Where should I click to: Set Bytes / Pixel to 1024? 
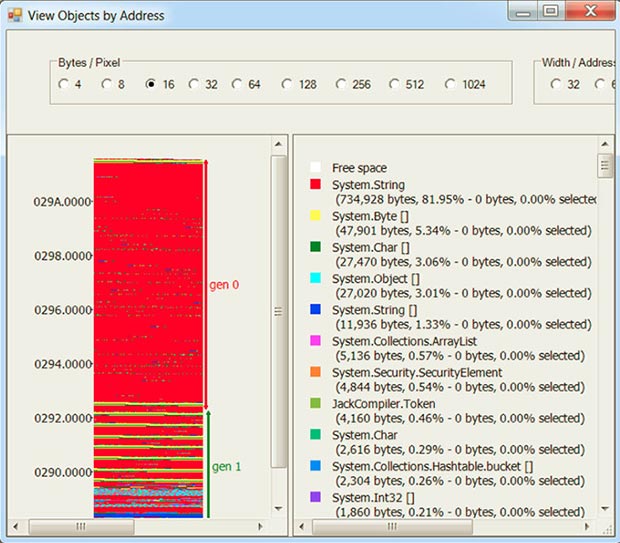(450, 84)
